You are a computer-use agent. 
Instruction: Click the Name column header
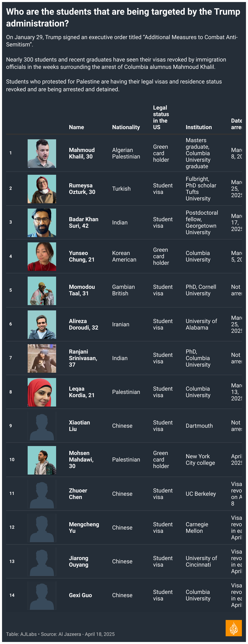(x=76, y=127)
